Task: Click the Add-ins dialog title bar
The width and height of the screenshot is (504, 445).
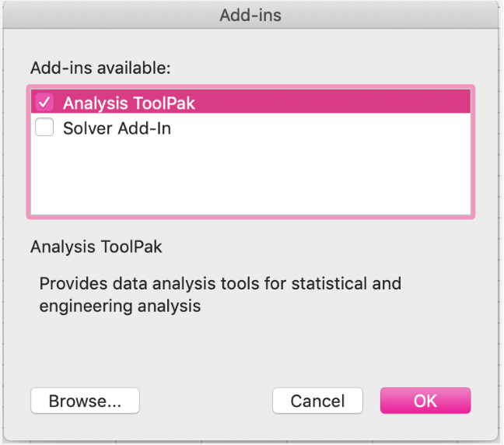Action: click(250, 15)
